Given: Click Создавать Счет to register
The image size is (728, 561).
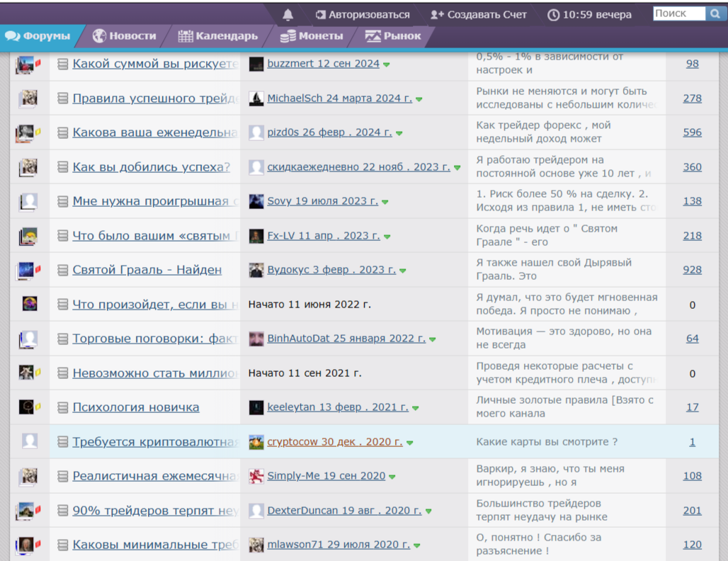Looking at the screenshot, I should (x=487, y=15).
